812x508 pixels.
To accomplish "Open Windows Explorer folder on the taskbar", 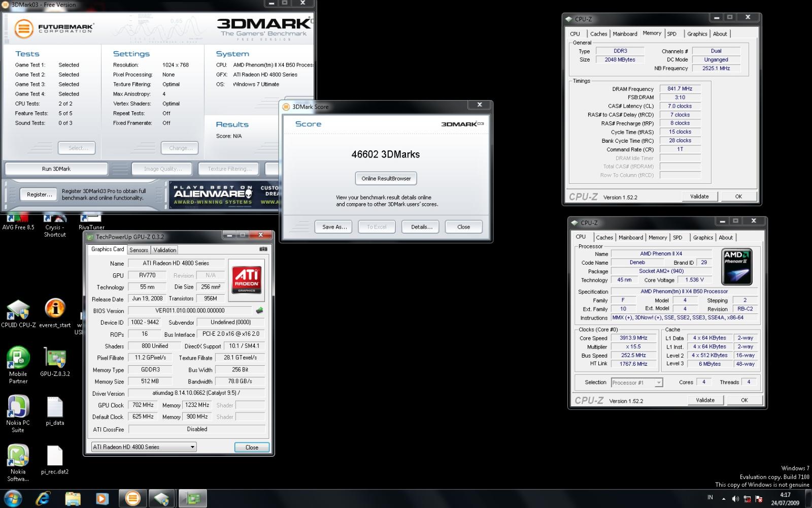I will (x=73, y=498).
